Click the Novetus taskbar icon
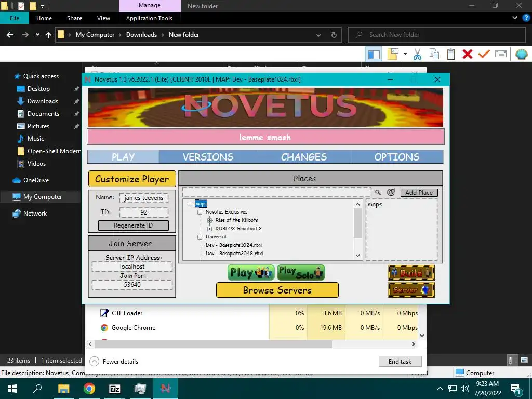532x399 pixels. (166, 389)
